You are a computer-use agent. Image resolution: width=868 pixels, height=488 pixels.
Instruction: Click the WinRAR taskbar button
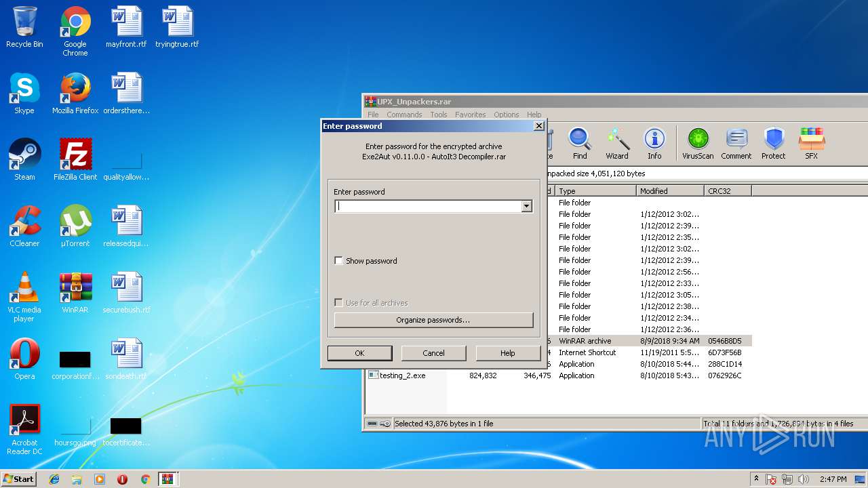coord(167,479)
